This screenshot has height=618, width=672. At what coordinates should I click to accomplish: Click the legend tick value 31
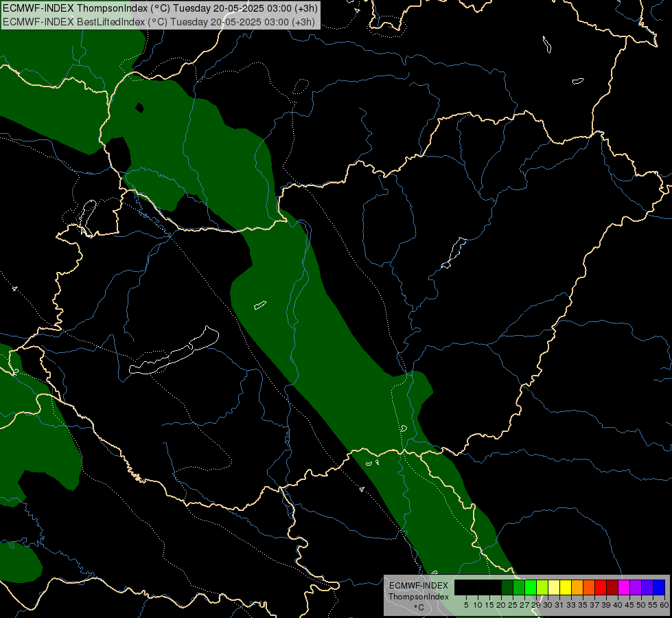pyautogui.click(x=559, y=605)
